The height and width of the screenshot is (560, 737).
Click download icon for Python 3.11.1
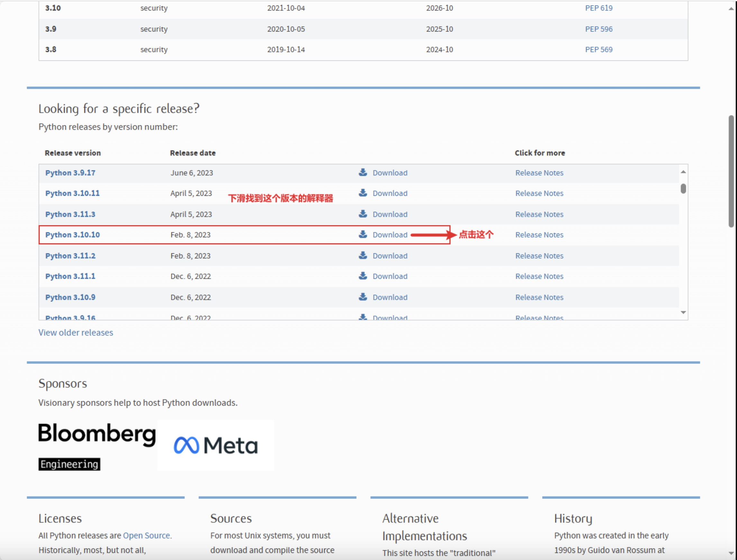click(x=363, y=276)
